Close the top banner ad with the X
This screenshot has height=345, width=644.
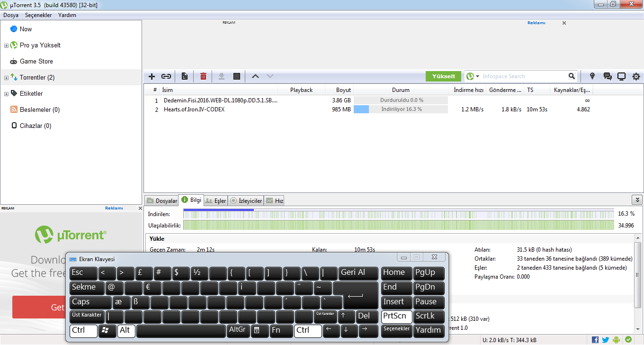(x=564, y=23)
